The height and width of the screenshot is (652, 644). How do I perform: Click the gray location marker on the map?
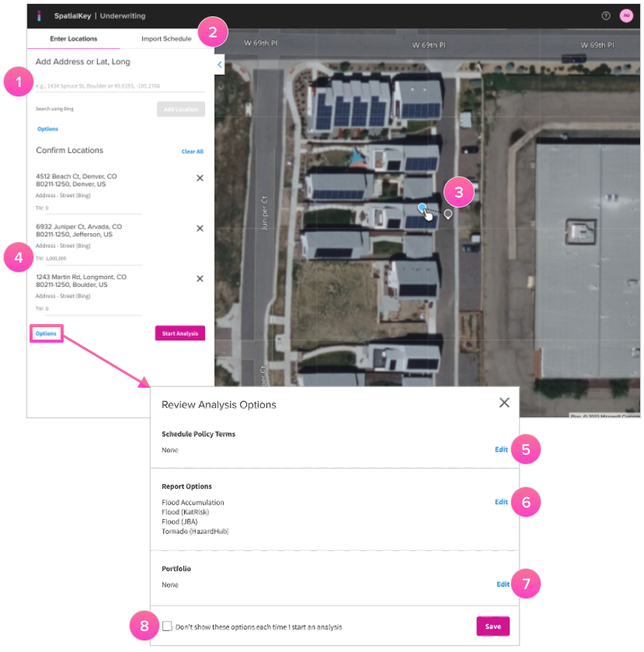coord(447,214)
